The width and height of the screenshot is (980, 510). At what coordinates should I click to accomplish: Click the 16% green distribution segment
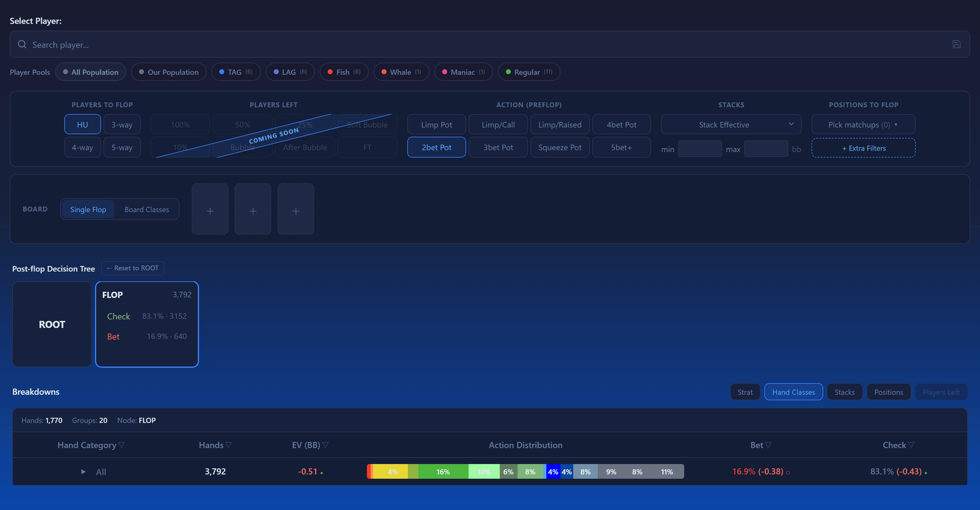[443, 472]
